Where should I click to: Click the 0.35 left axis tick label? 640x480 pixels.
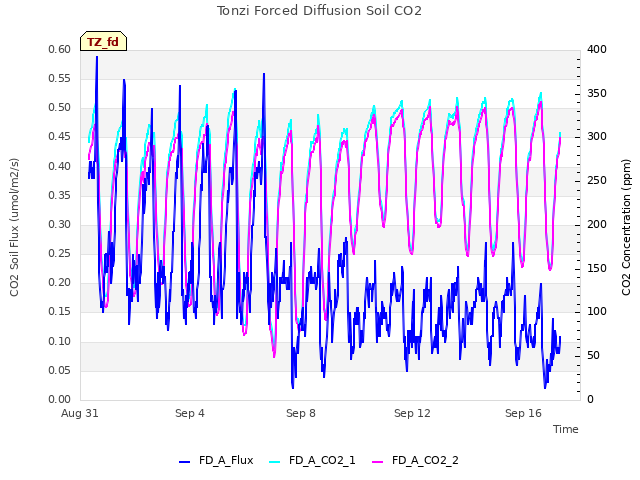tap(60, 195)
